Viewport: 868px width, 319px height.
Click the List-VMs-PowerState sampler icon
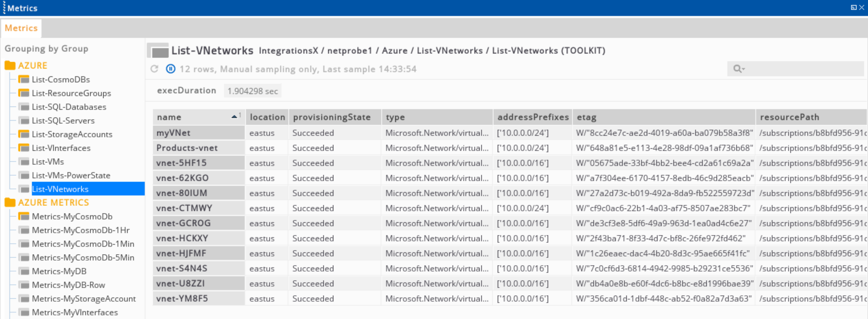pos(24,175)
